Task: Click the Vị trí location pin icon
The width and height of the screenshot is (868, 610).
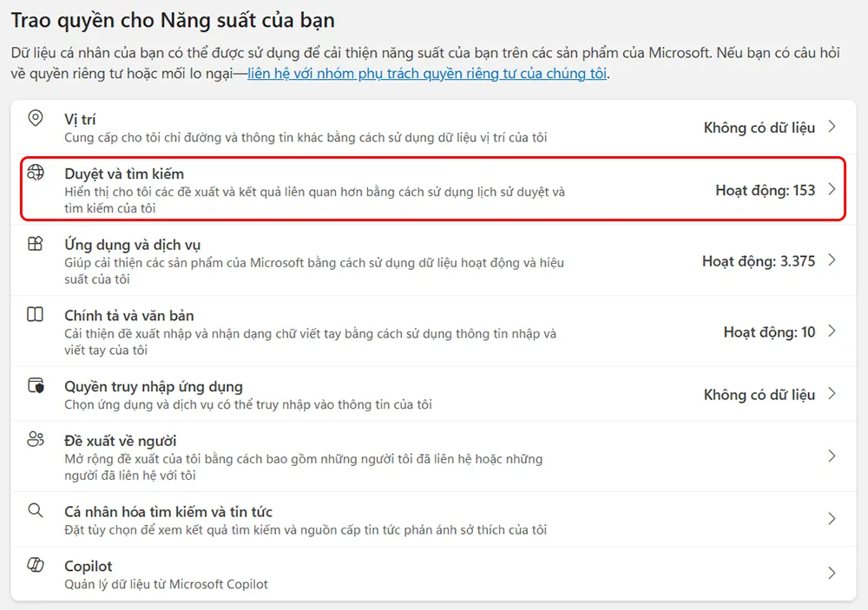Action: coord(36,118)
